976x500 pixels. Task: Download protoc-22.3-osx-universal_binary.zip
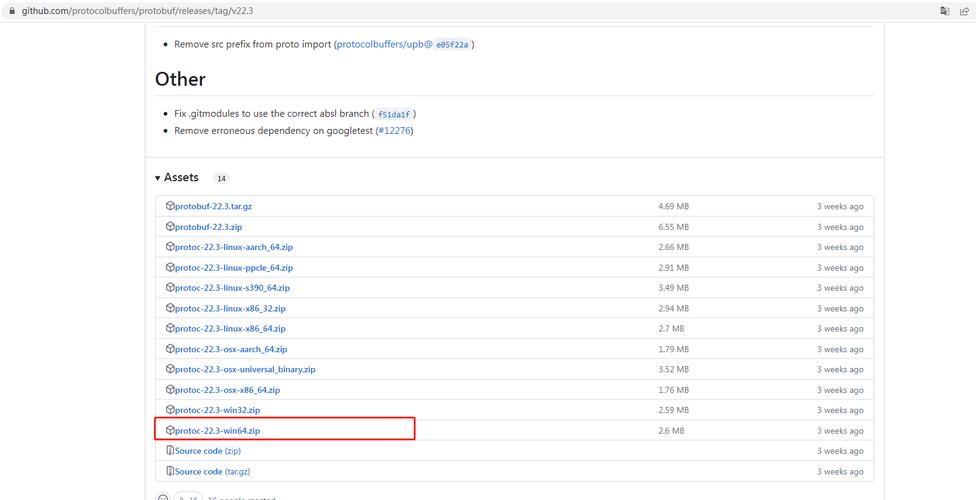point(245,370)
